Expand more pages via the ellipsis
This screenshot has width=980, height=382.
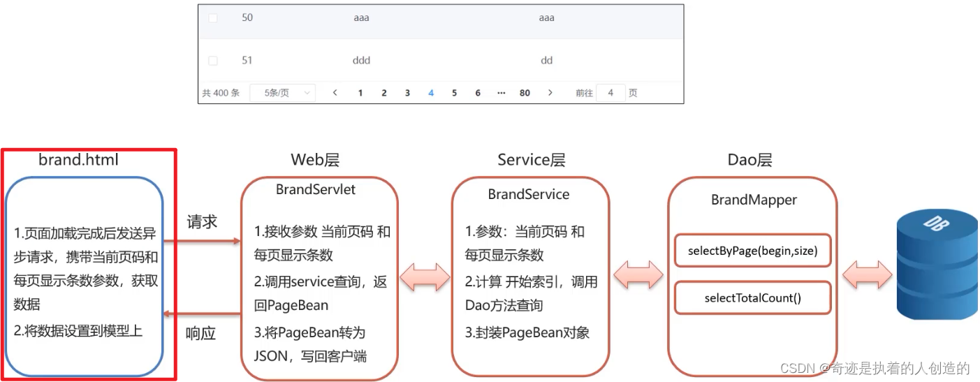501,93
